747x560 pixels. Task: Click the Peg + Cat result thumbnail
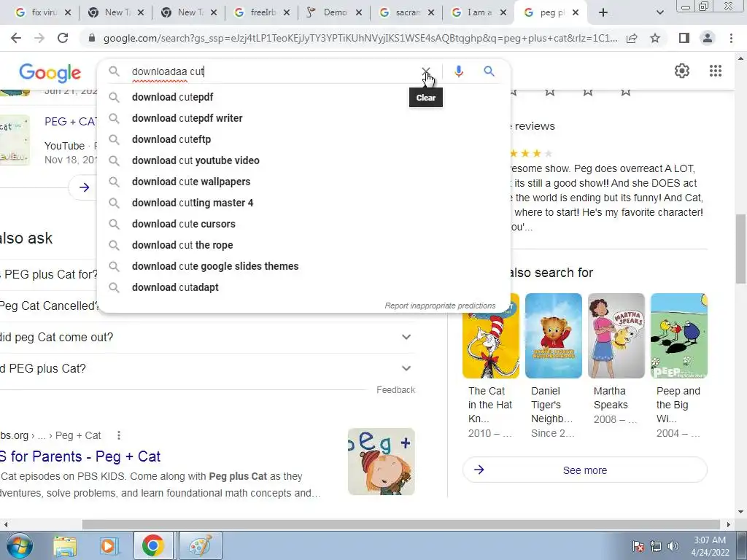381,462
